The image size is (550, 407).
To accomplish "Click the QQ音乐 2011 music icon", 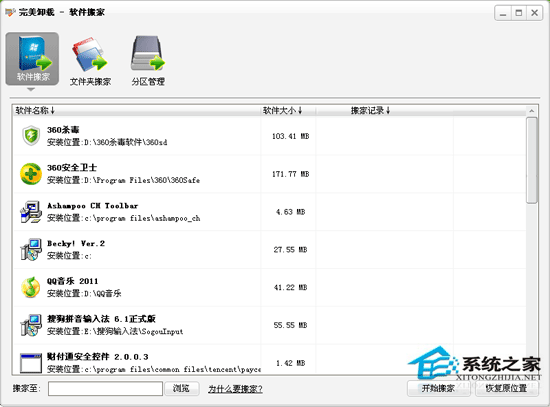I will [31, 287].
